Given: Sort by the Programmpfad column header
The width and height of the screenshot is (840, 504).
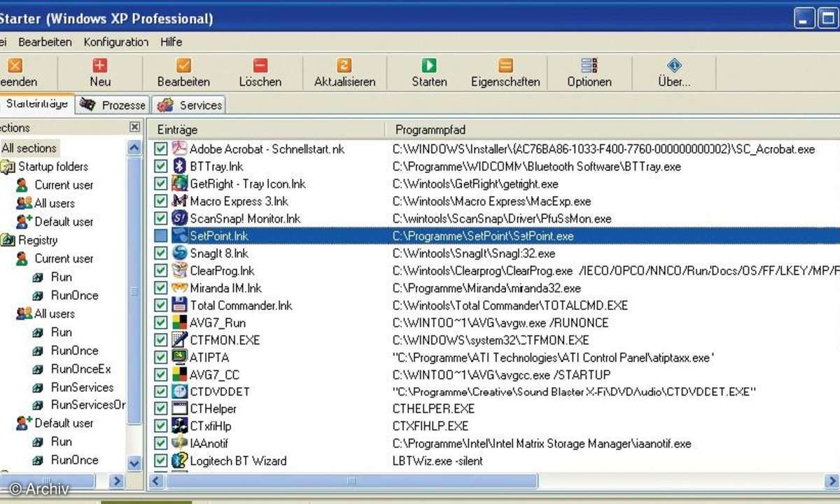Looking at the screenshot, I should click(612, 129).
